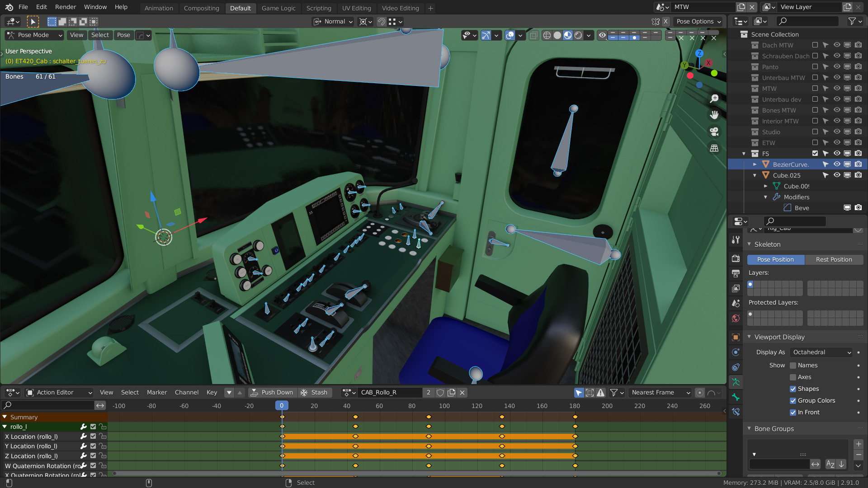The width and height of the screenshot is (868, 488).
Task: Open the Render menu
Action: 66,7
